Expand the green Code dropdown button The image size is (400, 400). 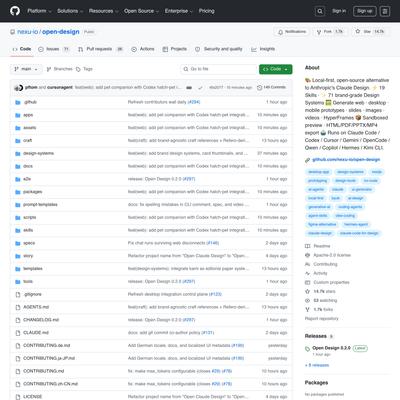[276, 69]
